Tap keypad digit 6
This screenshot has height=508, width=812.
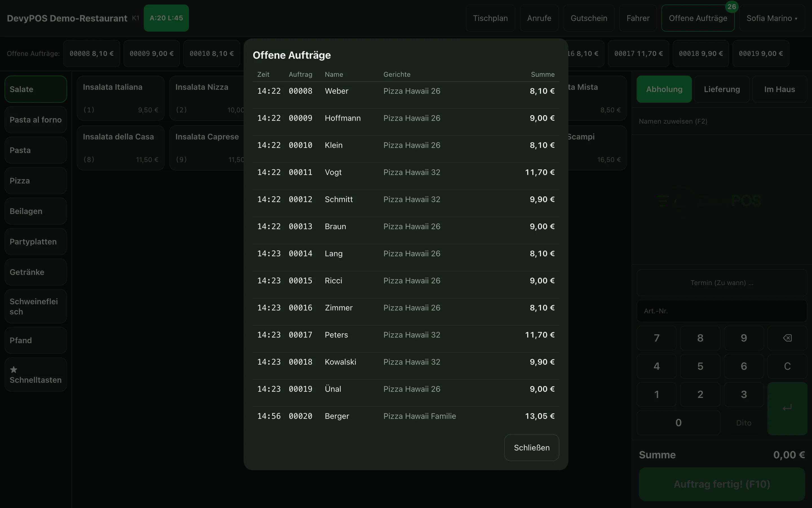pyautogui.click(x=743, y=366)
